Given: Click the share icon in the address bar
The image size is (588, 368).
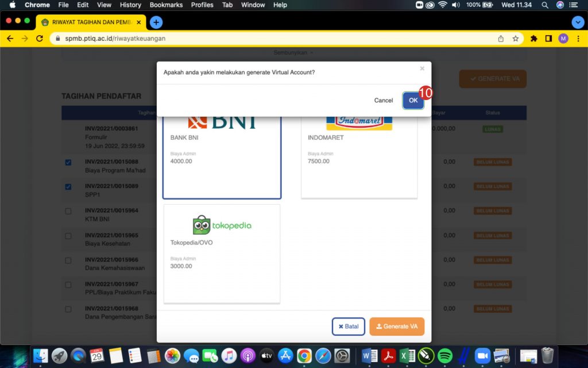Looking at the screenshot, I should (501, 39).
